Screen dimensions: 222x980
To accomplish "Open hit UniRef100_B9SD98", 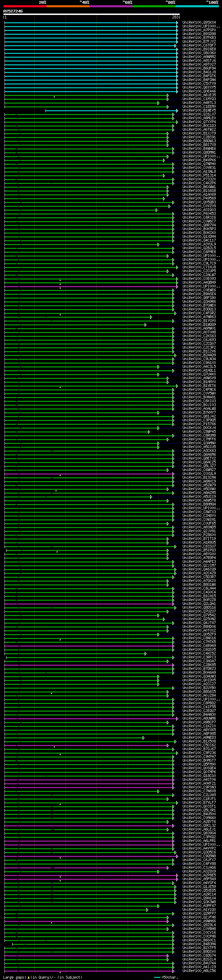I will (199, 34).
